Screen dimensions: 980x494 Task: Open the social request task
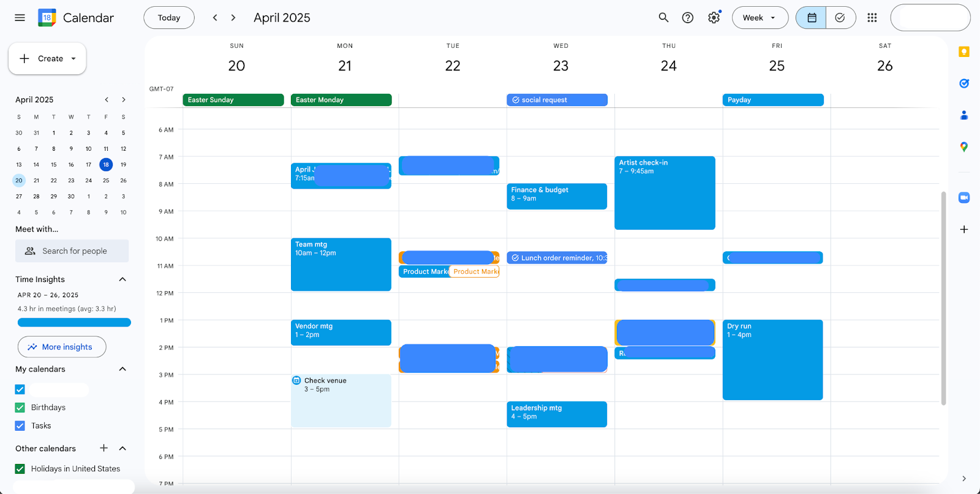pos(557,100)
